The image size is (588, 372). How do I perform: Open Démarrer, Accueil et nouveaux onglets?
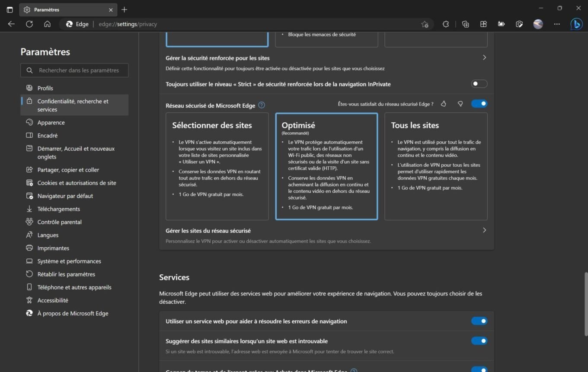pos(74,153)
